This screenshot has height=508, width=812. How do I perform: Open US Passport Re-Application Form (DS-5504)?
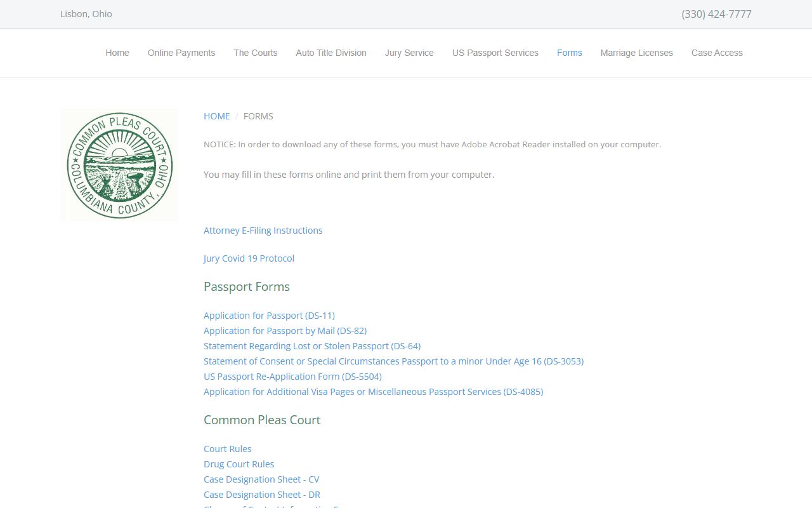292,377
